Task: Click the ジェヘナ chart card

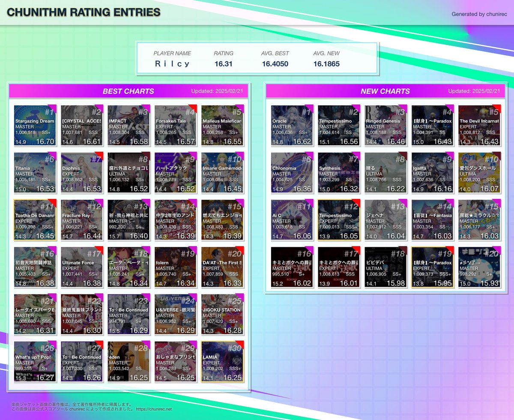Action: coord(385,220)
